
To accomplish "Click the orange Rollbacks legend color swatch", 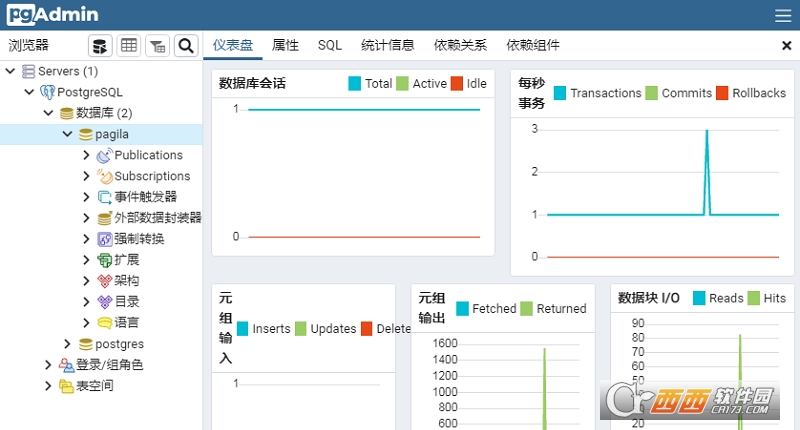I will pos(721,93).
